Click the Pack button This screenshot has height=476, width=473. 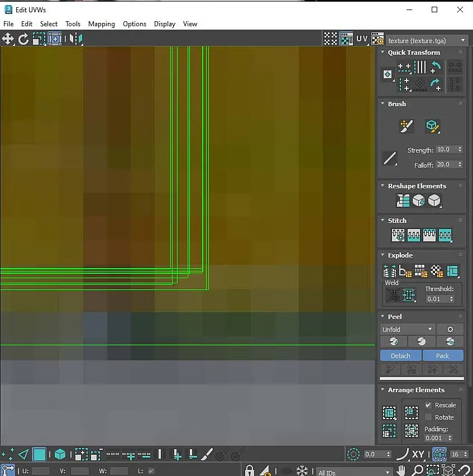[443, 356]
